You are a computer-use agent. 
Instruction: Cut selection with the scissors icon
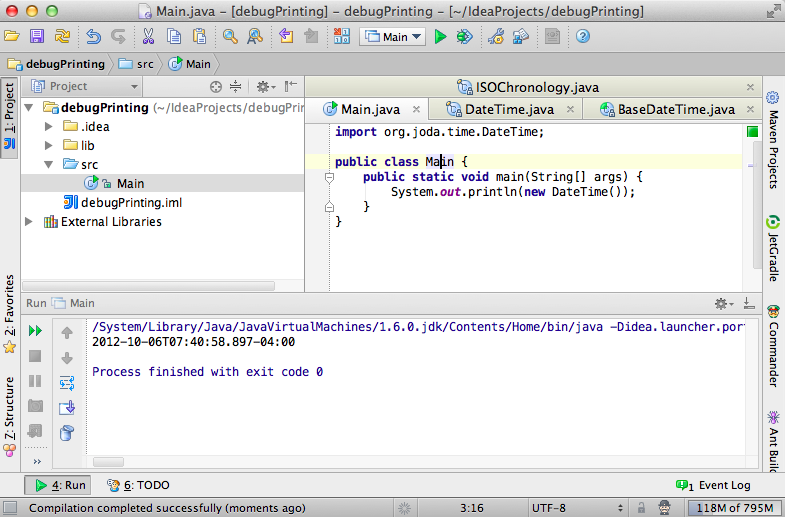click(x=148, y=37)
